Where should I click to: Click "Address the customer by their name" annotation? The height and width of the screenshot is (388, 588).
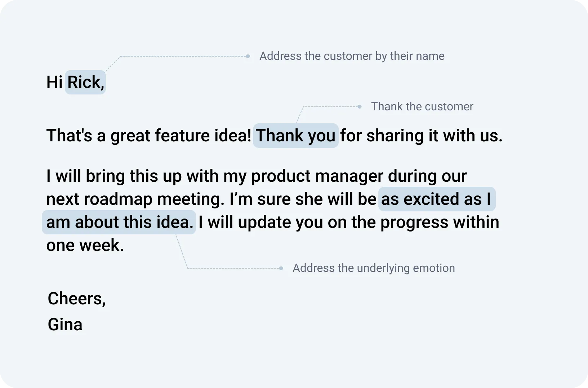click(x=352, y=56)
